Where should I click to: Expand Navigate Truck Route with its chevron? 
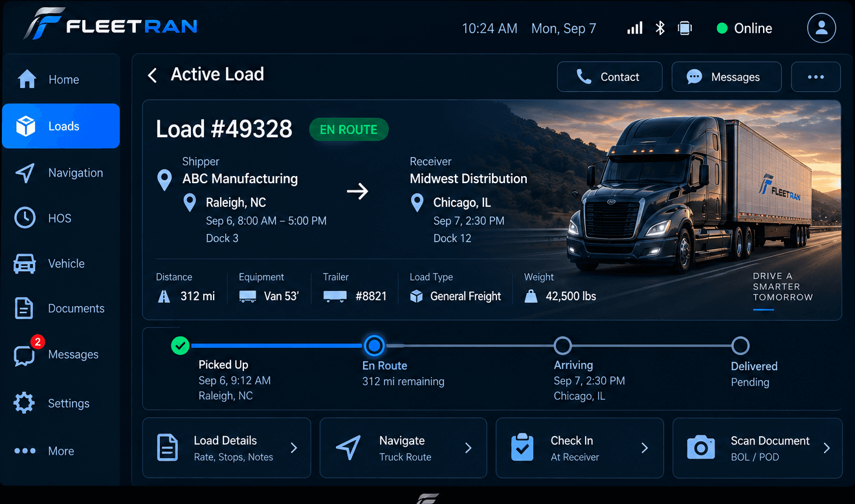tap(469, 448)
